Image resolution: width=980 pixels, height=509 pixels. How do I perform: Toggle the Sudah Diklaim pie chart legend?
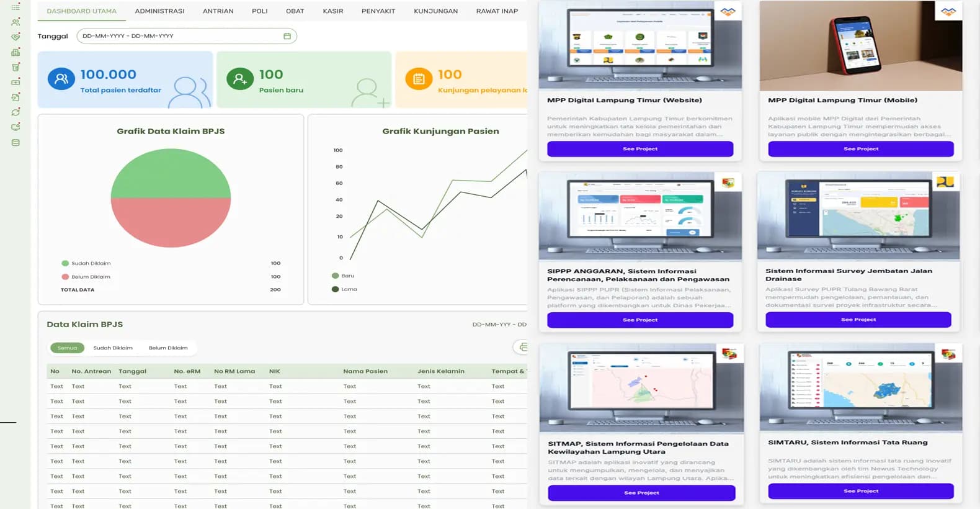click(x=86, y=263)
